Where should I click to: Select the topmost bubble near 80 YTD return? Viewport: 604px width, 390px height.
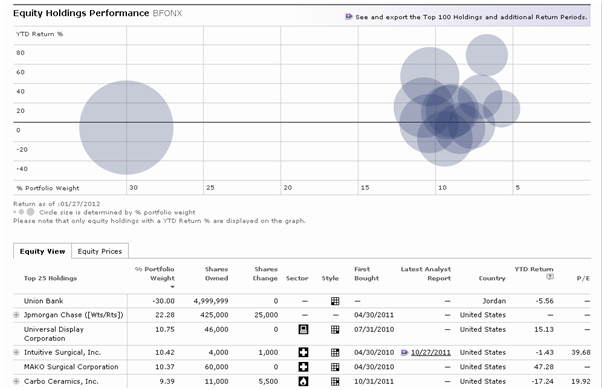487,55
